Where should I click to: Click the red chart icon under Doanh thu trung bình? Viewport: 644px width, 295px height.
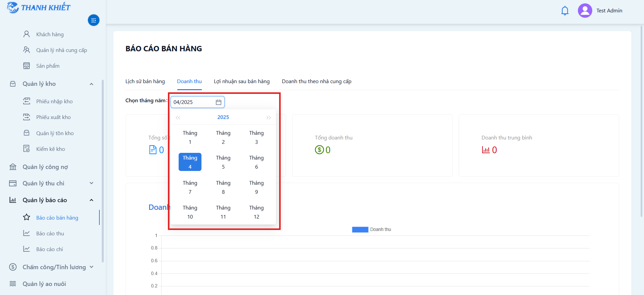(x=486, y=150)
